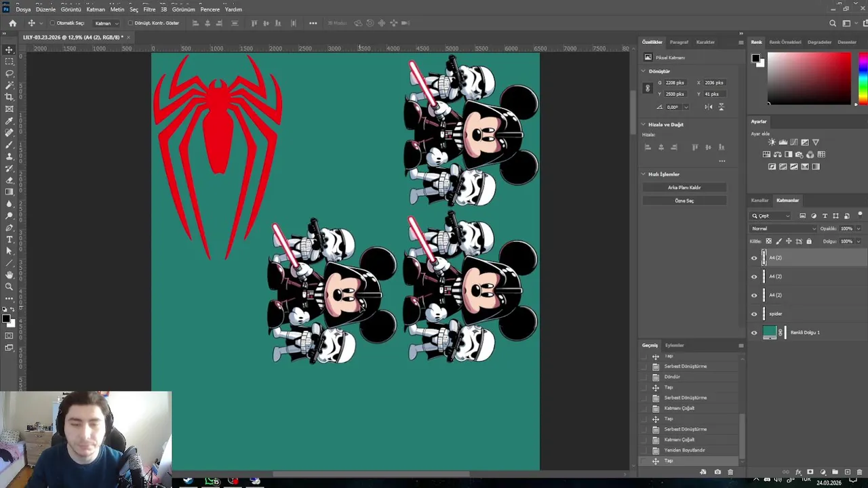The image size is (868, 488).
Task: Lock all for the layer (padlock icon)
Action: pos(809,241)
